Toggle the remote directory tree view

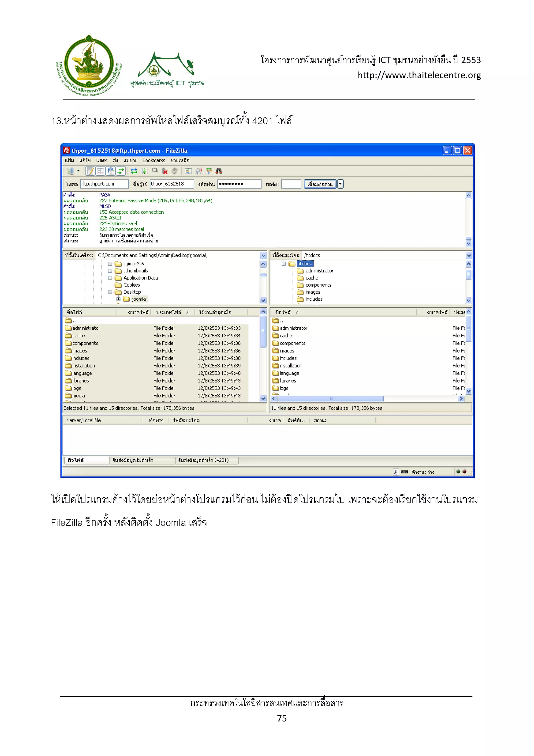111,171
